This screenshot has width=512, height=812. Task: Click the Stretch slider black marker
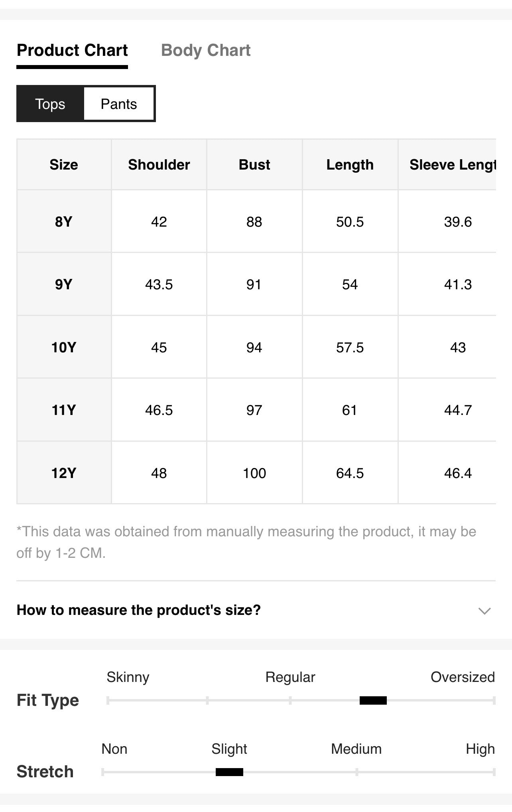click(229, 772)
